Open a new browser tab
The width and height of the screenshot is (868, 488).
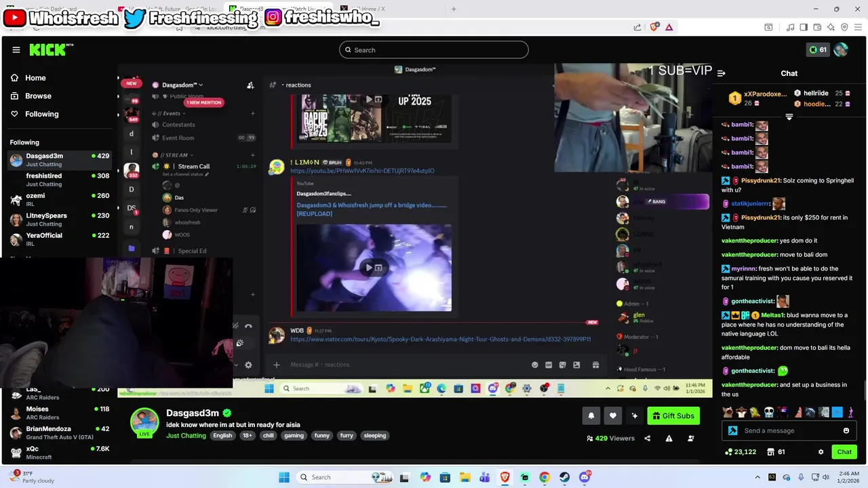[x=454, y=9]
